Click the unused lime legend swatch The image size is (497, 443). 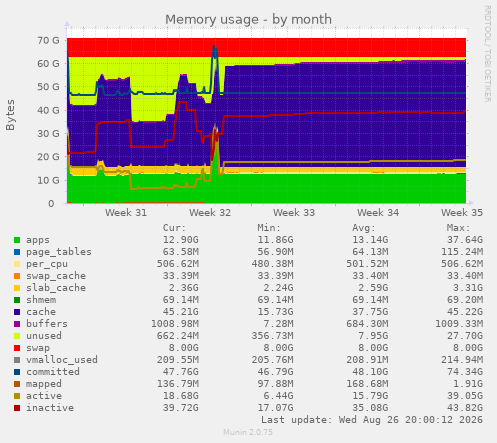coord(17,336)
